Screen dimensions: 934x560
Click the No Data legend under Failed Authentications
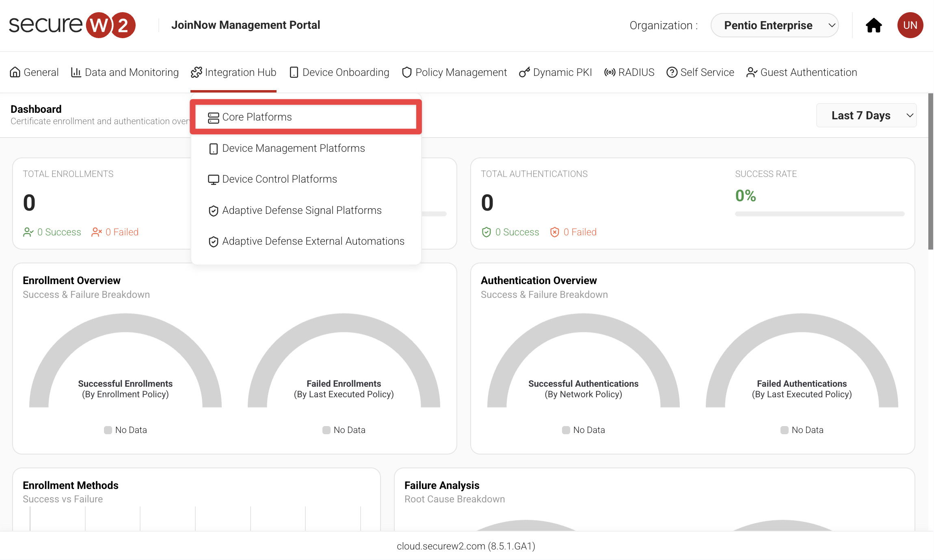pos(802,430)
